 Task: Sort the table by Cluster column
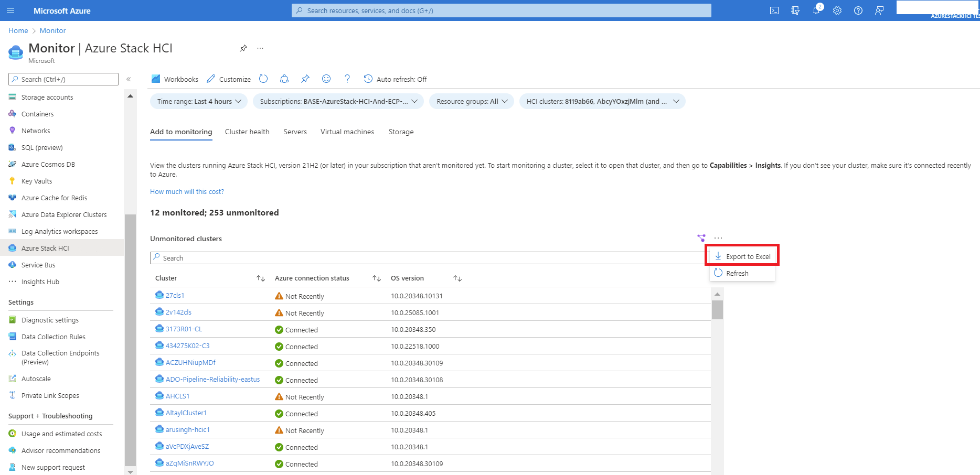point(261,278)
